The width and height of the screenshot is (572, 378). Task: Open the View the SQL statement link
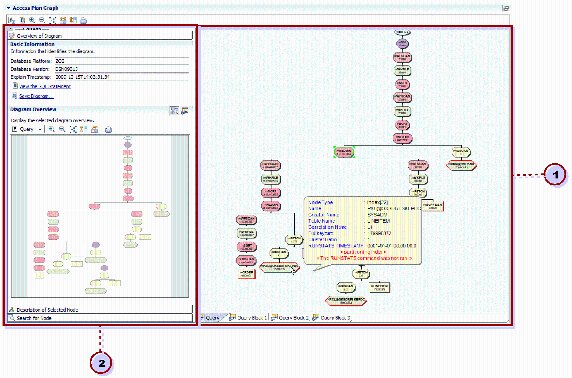tap(45, 86)
